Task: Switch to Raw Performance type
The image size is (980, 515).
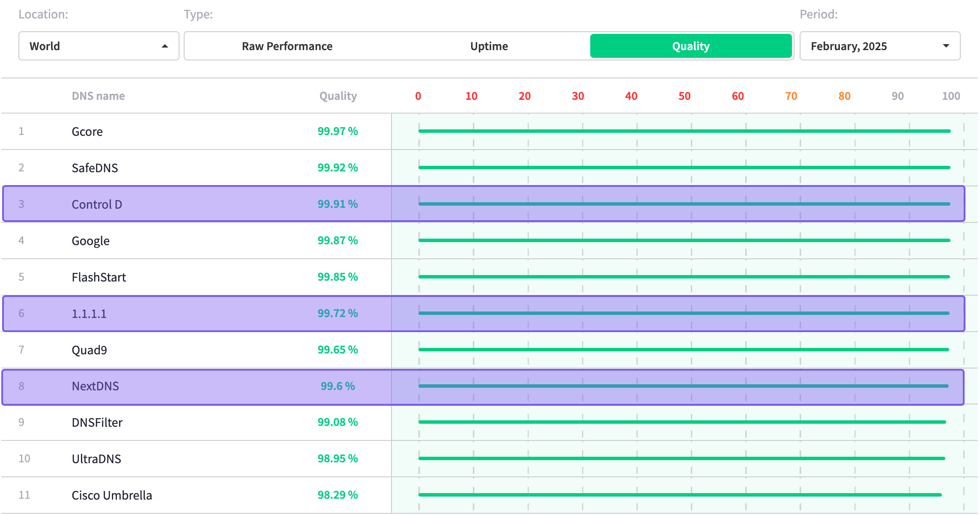Action: tap(287, 46)
